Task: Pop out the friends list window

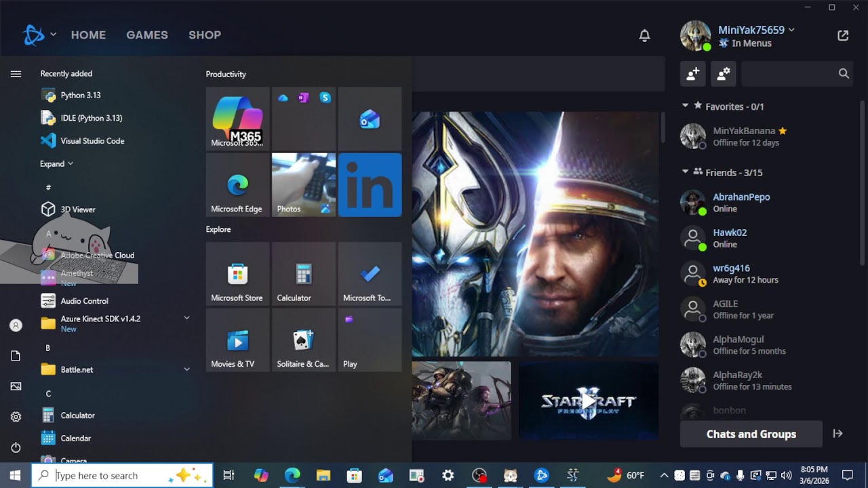Action: [843, 35]
